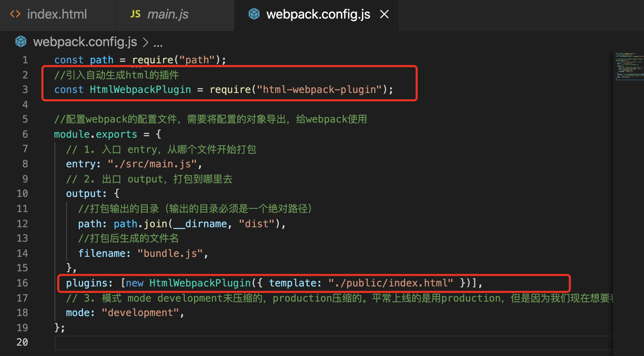Click the plugins line inside the red highlight
Image resolution: width=644 pixels, height=356 pixels.
[89, 283]
